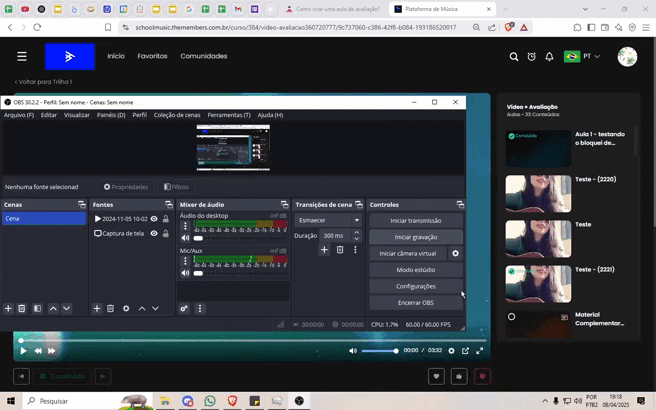Viewport: 656px width, 410px height.
Task: Dislike the lesson with red thumbs-down icon
Action: (x=482, y=376)
